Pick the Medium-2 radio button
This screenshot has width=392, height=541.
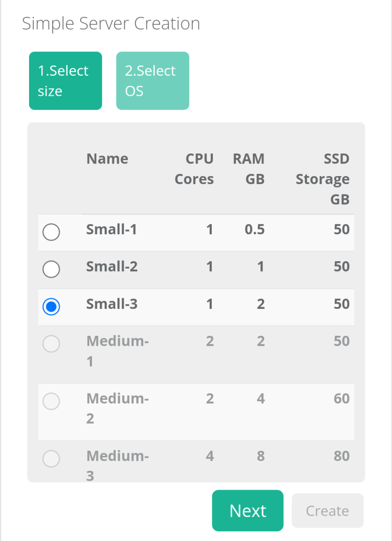pyautogui.click(x=51, y=402)
